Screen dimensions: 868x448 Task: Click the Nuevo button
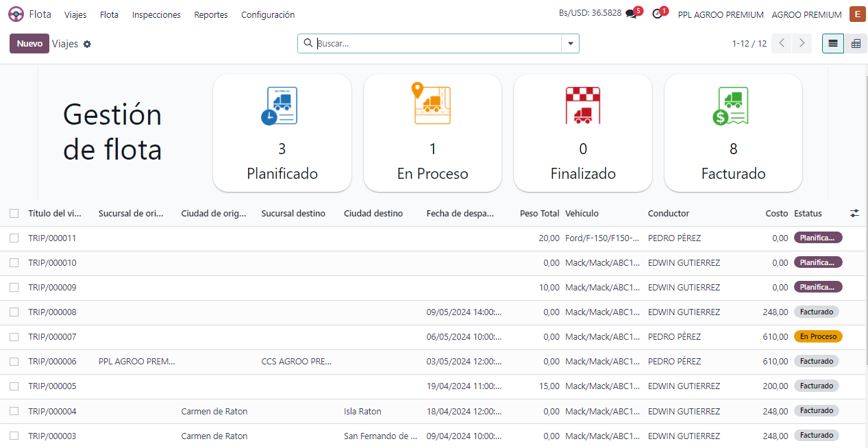[x=29, y=43]
